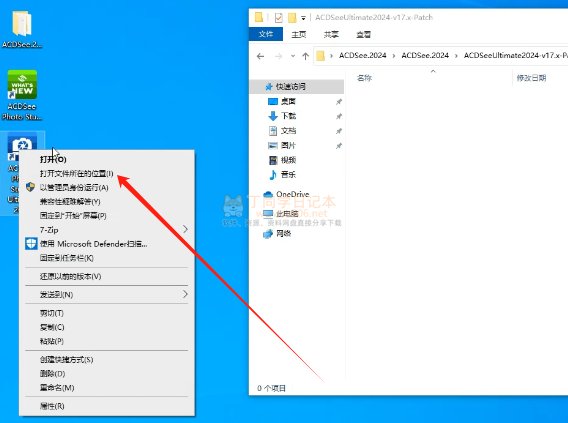Choose 固定到任务栏(K)
568x423 pixels.
tap(107, 258)
